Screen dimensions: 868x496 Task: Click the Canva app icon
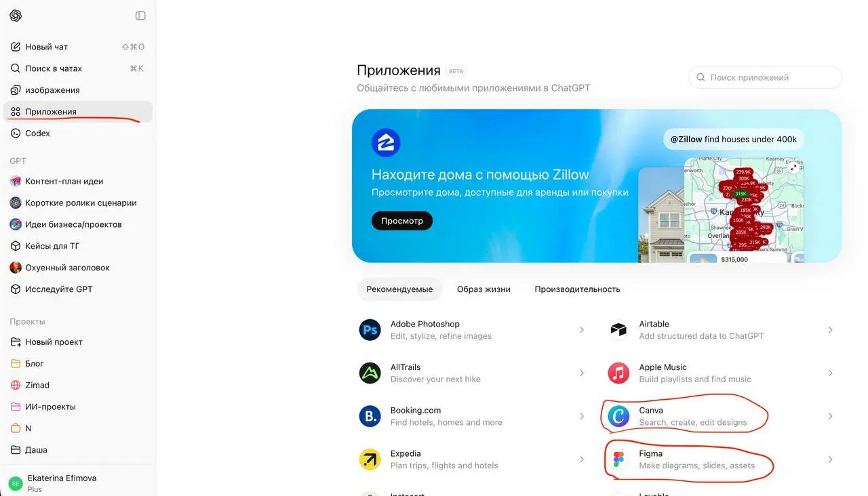click(x=618, y=416)
